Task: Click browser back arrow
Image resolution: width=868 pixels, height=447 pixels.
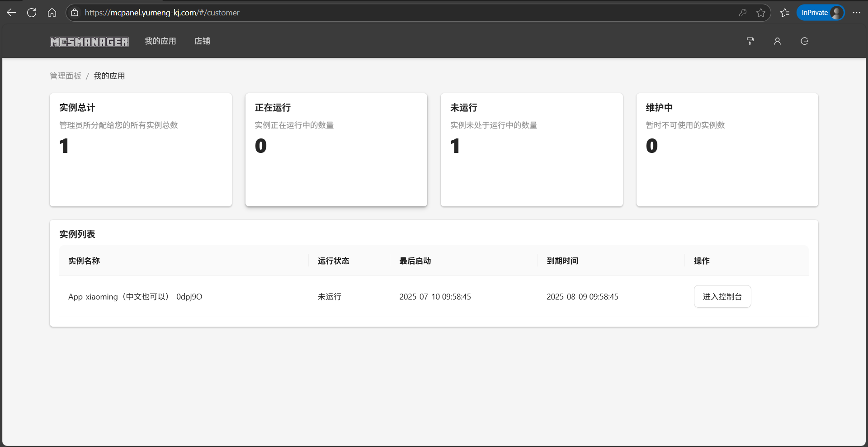Action: [x=11, y=13]
